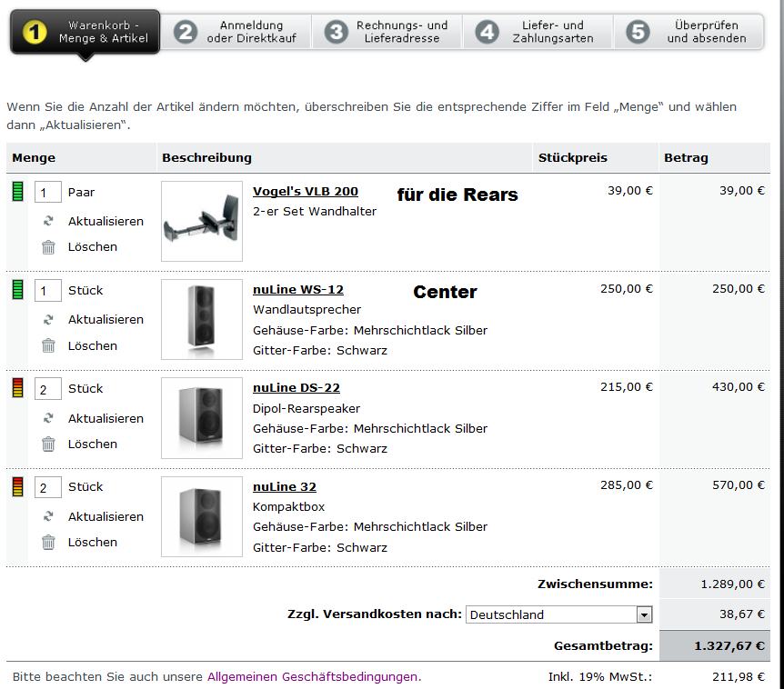Click refresh icon for nuLine DS-22 row
The height and width of the screenshot is (689, 784).
point(49,418)
